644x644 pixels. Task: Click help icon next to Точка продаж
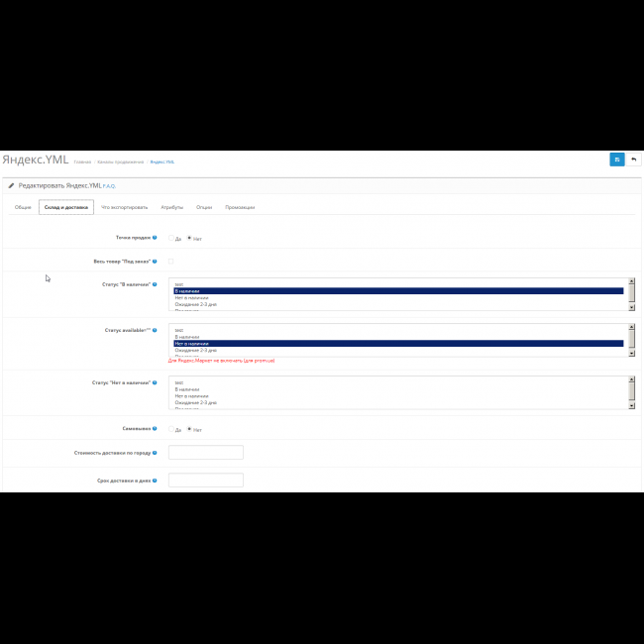tap(155, 238)
